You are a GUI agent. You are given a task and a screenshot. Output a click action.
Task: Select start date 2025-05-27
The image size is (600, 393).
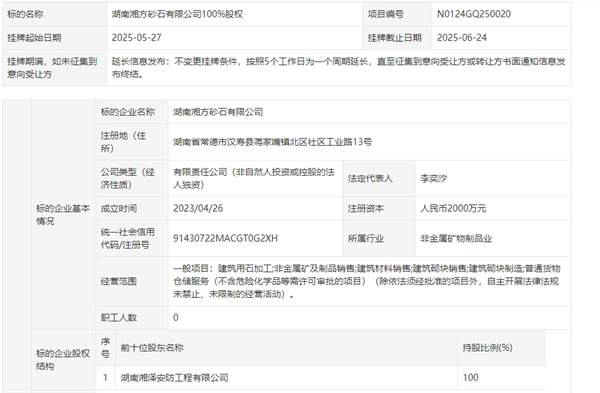[x=137, y=38]
